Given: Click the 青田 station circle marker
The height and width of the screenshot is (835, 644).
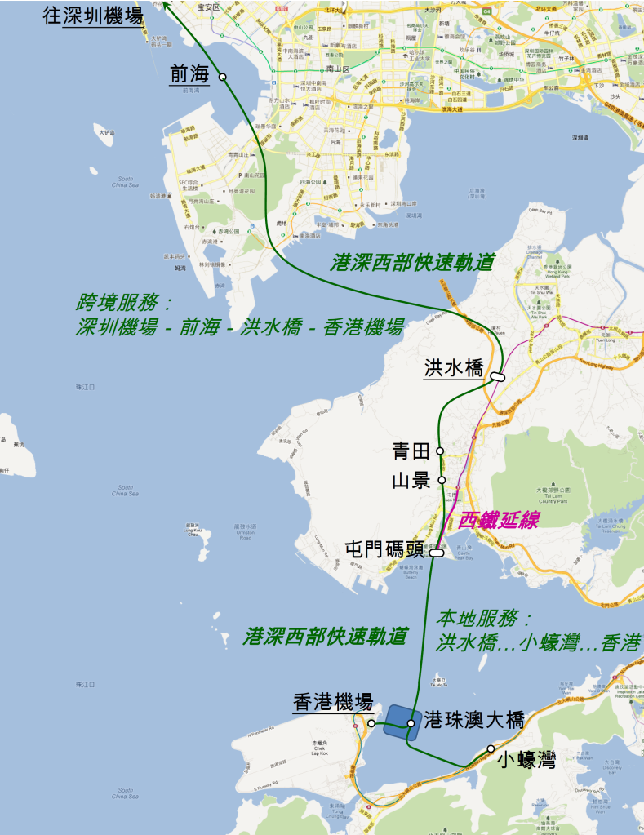Looking at the screenshot, I should pyautogui.click(x=440, y=451).
